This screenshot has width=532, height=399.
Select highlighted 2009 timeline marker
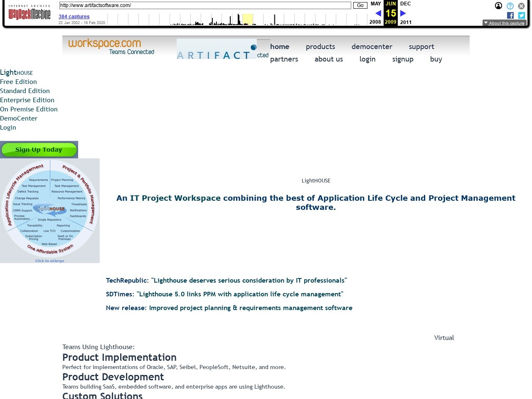[247, 19]
